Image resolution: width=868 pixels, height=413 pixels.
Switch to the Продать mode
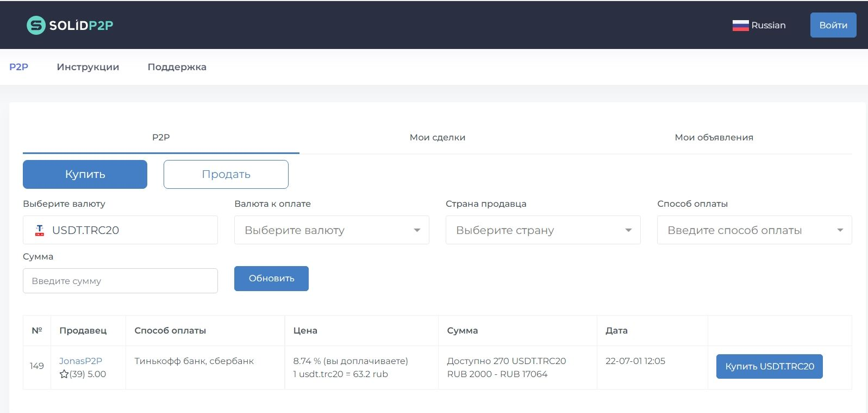point(226,174)
